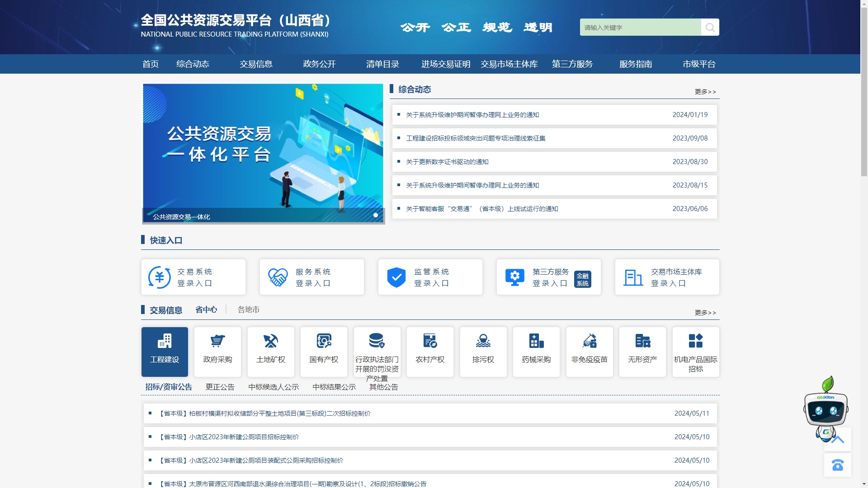This screenshot has height=488, width=868.
Task: Switch to the 各地市 tab
Action: [248, 310]
